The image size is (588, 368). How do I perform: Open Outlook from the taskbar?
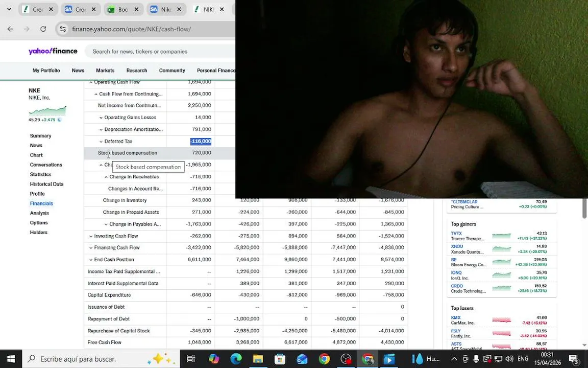(302, 359)
